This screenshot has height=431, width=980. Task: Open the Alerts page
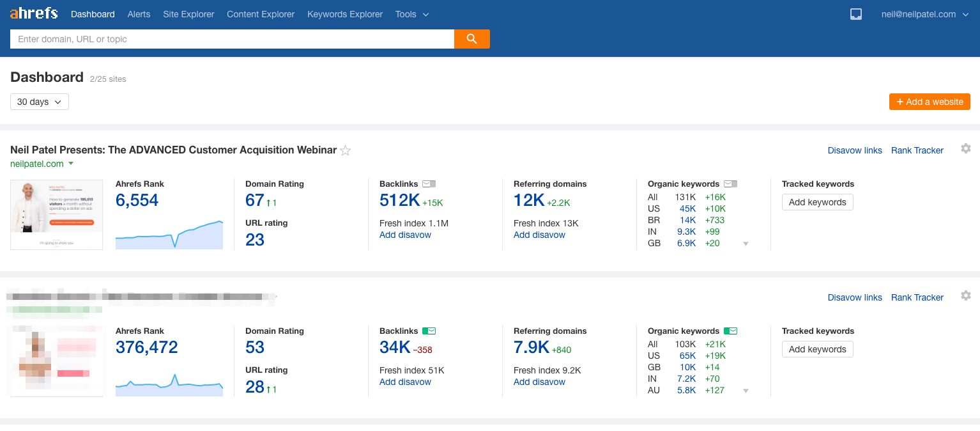139,14
